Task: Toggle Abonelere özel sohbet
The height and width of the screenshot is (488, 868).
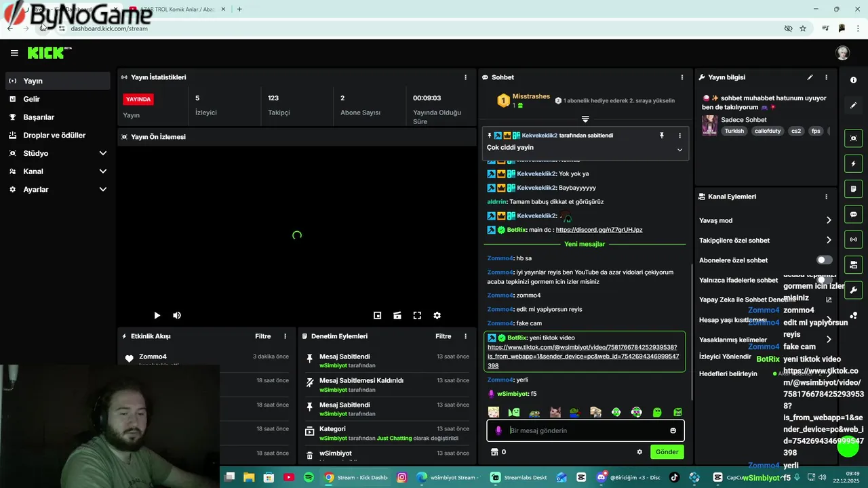Action: point(824,260)
